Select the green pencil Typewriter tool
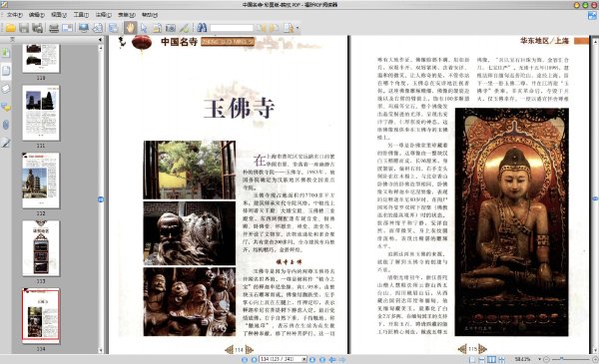The width and height of the screenshot is (599, 364). point(184,28)
